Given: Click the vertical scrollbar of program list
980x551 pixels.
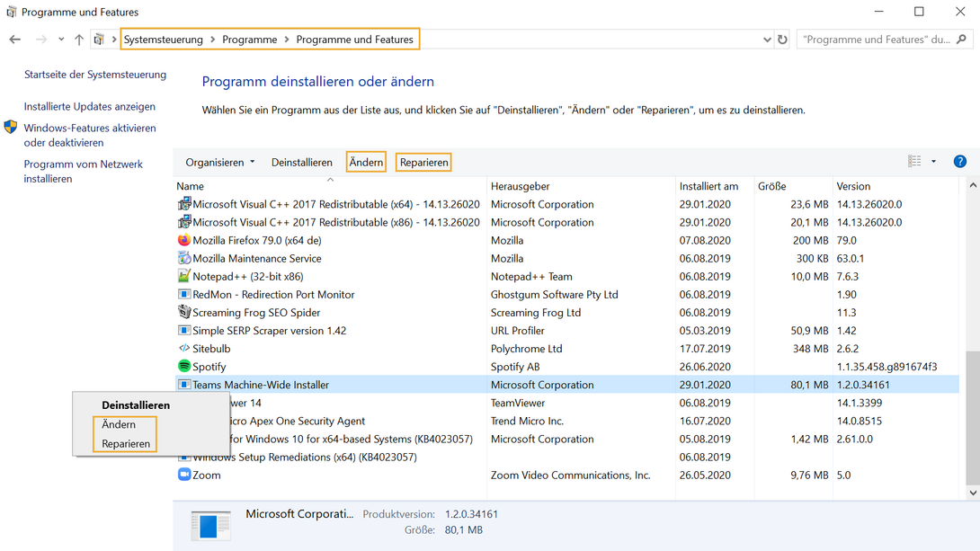Looking at the screenshot, I should 972,413.
